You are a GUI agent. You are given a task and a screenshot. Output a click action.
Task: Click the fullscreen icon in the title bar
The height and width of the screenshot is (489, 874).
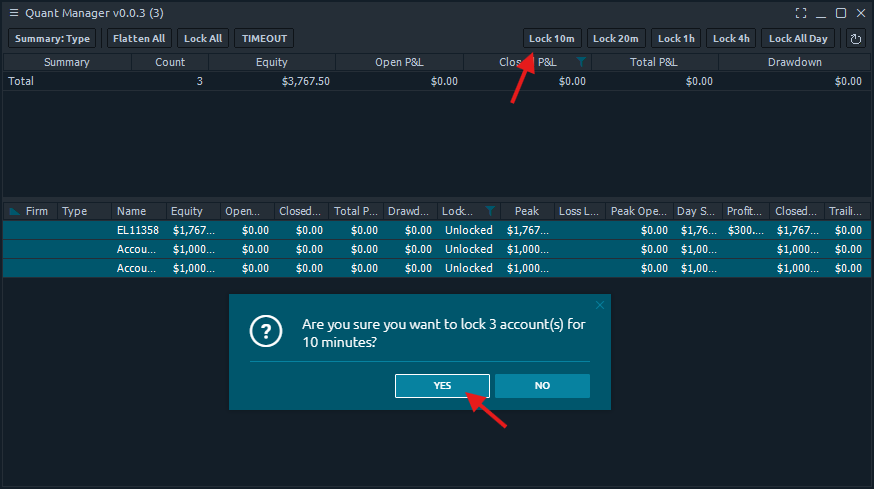[x=801, y=13]
